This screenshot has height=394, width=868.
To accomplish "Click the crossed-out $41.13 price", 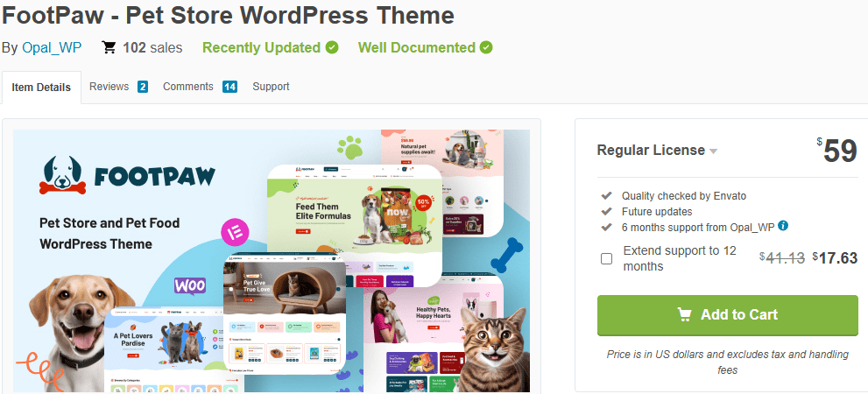I will (782, 258).
